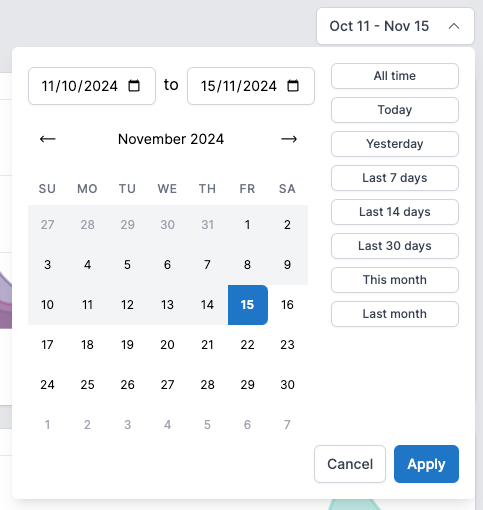Click the end date field 15/11/2024

[x=251, y=86]
